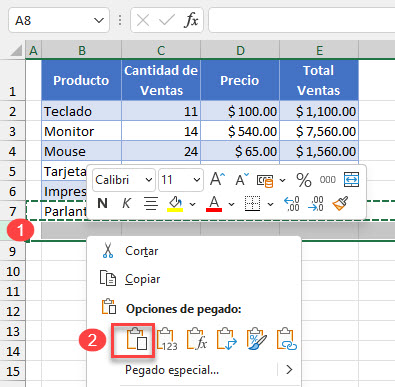Click the formula bar Enter checkmark
Image resolution: width=395 pixels, height=387 pixels.
tap(167, 21)
